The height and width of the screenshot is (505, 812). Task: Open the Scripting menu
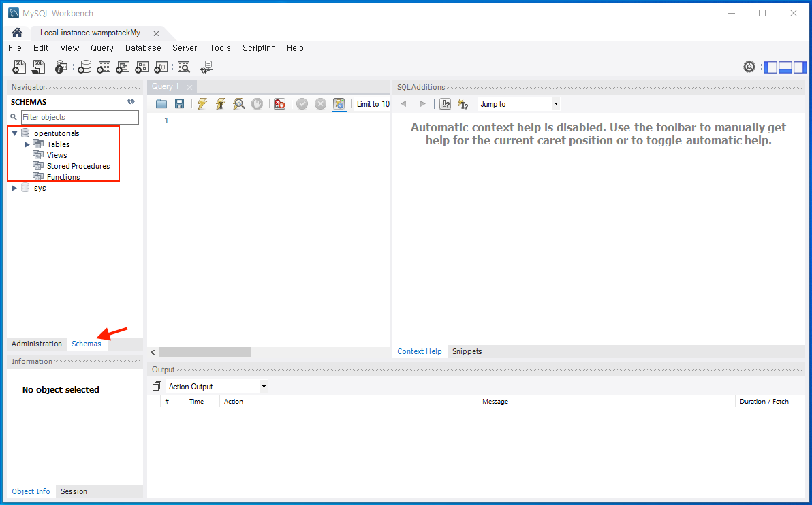(x=259, y=48)
